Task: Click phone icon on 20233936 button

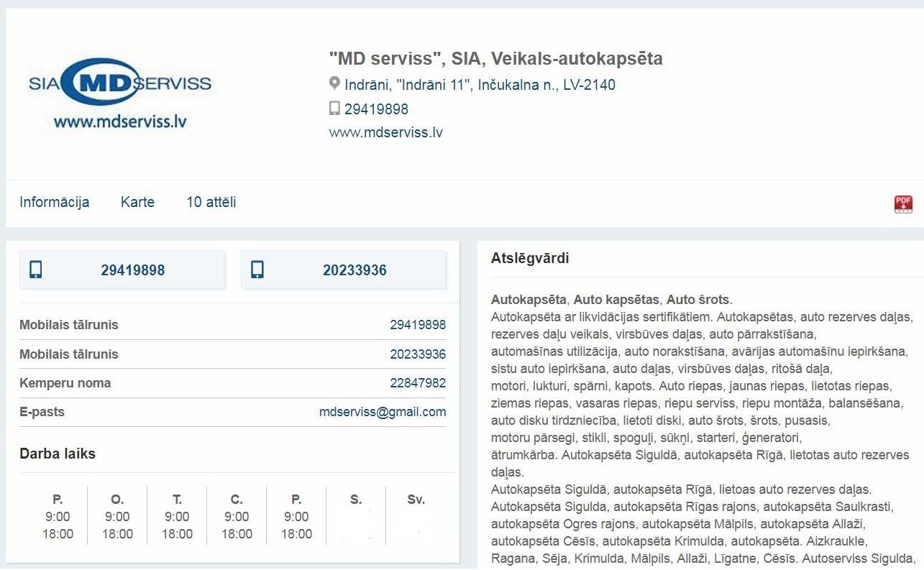Action: point(257,270)
